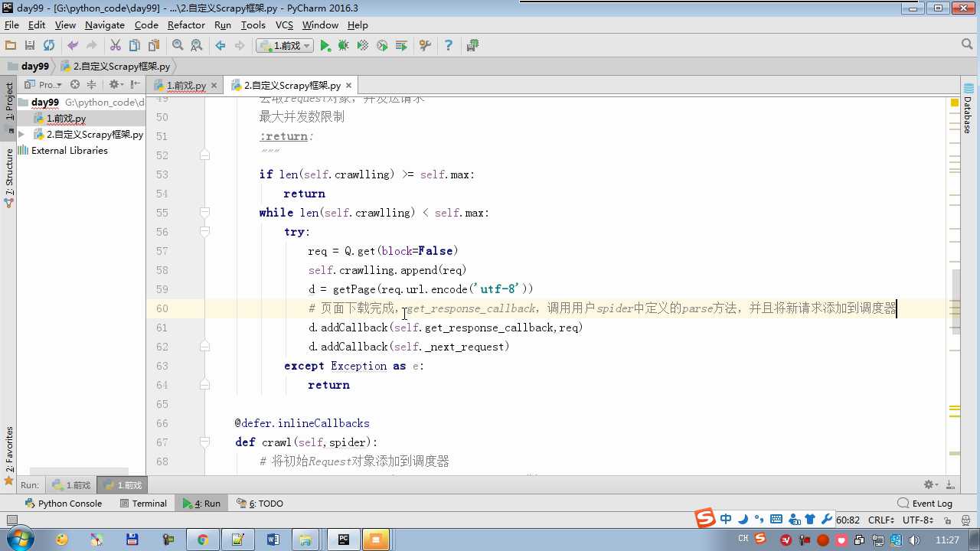Open the VCS menu
The image size is (980, 551).
[x=284, y=24]
